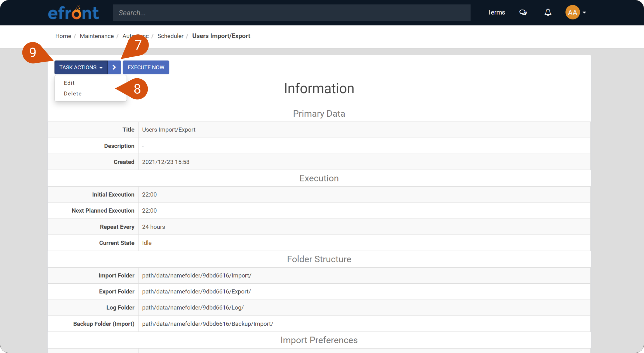Go to Home breadcrumb
Image resolution: width=644 pixels, height=353 pixels.
click(x=63, y=36)
